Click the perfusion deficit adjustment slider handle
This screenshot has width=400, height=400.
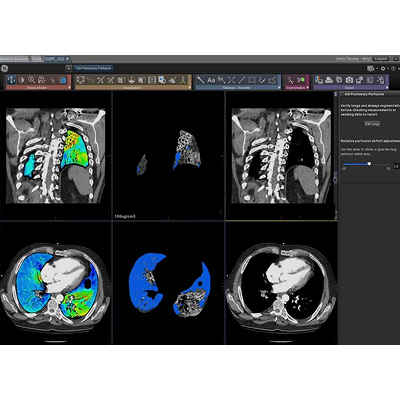click(369, 164)
